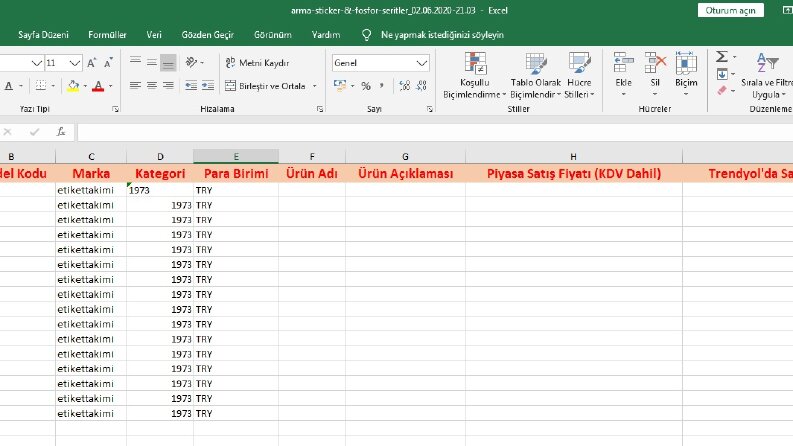This screenshot has width=793, height=446.
Task: Open the cell Borders tool
Action: [x=41, y=85]
